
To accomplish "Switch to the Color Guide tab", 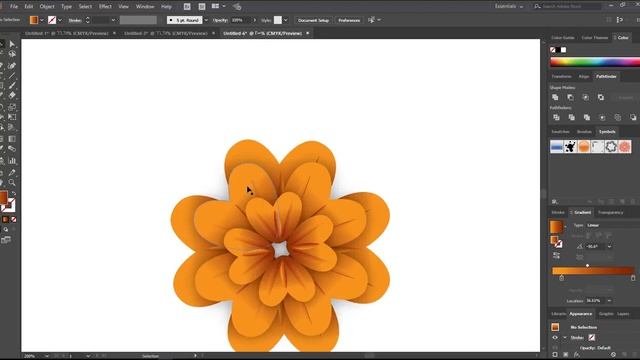I will pyautogui.click(x=563, y=38).
